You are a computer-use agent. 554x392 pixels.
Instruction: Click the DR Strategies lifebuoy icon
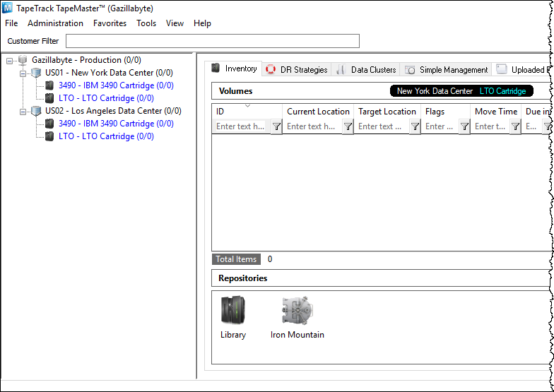(271, 69)
